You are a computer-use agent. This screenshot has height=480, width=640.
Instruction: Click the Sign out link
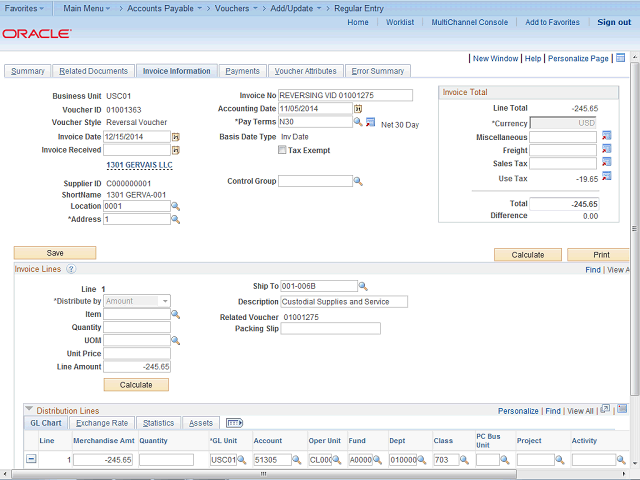coord(613,22)
